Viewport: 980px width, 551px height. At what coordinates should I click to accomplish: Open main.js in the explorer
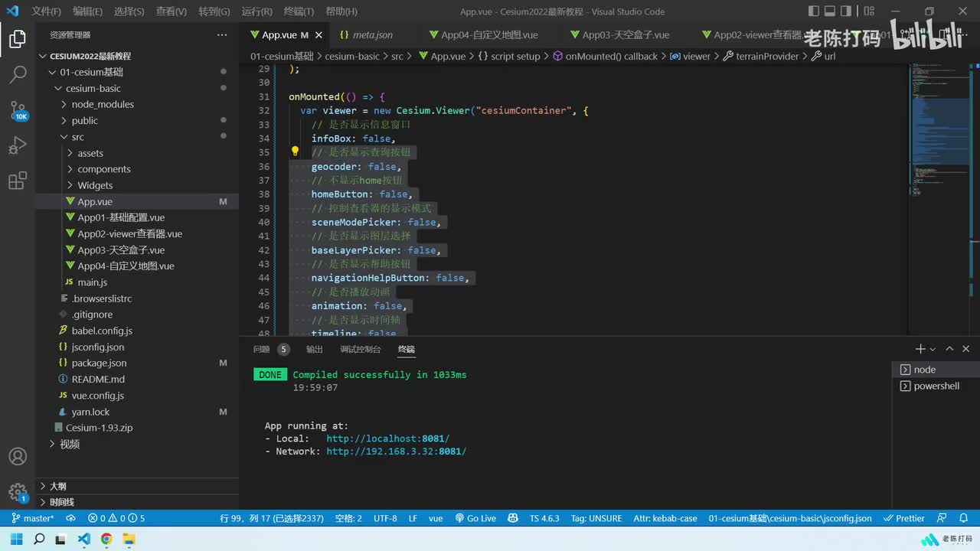pos(92,282)
